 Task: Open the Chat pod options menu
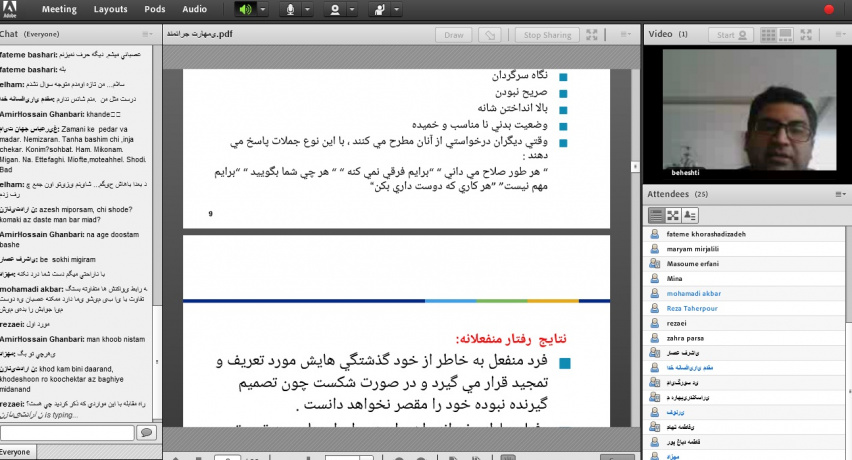pos(147,34)
